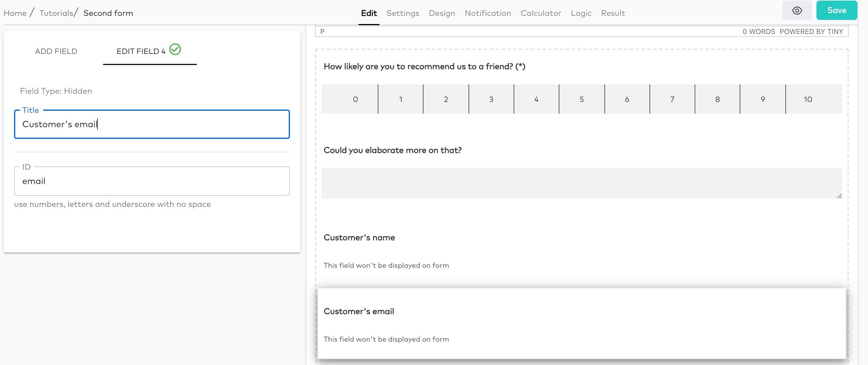Open the Tutorials breadcrumb link
Screen dimensions: 868x365
(57, 13)
